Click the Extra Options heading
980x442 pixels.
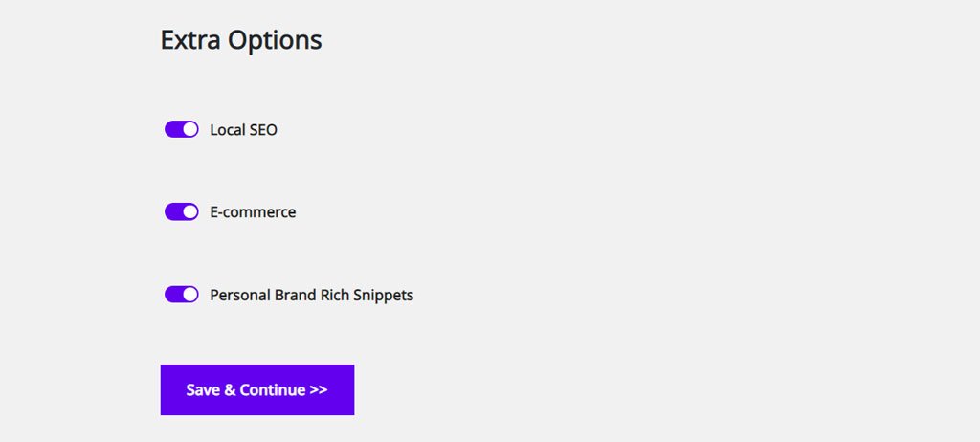pyautogui.click(x=241, y=40)
